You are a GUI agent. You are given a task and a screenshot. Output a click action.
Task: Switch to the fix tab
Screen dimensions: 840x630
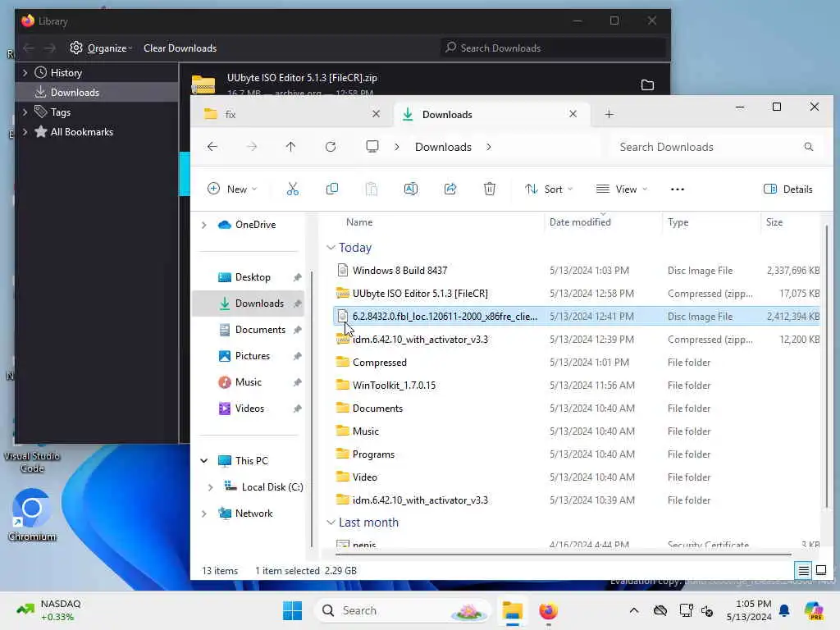(293, 114)
